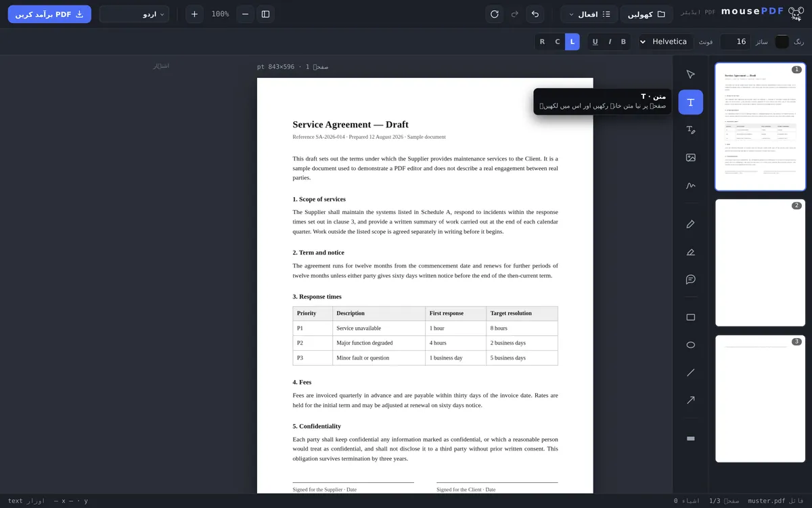Toggle italic formatting button I

[x=610, y=42]
